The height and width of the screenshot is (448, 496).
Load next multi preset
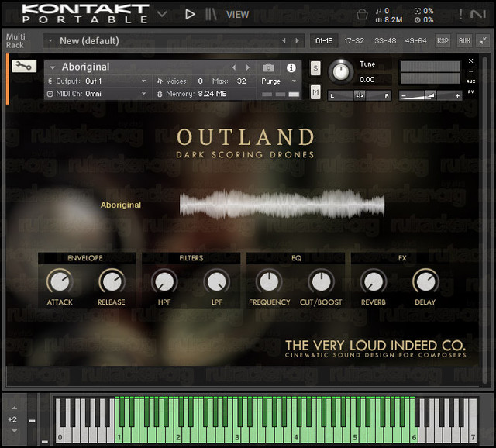297,41
